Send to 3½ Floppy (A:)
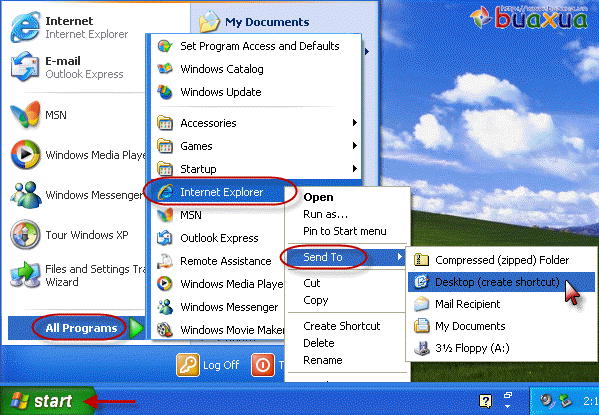This screenshot has width=599, height=415. click(501, 348)
